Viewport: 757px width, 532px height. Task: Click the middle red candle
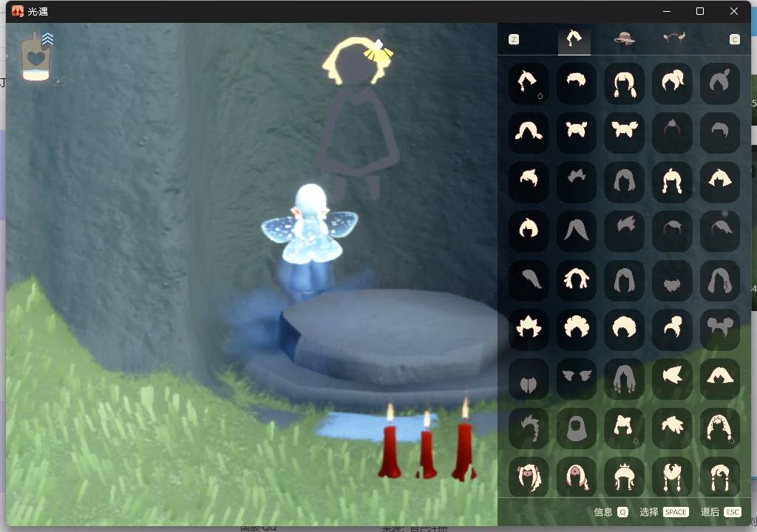point(426,446)
